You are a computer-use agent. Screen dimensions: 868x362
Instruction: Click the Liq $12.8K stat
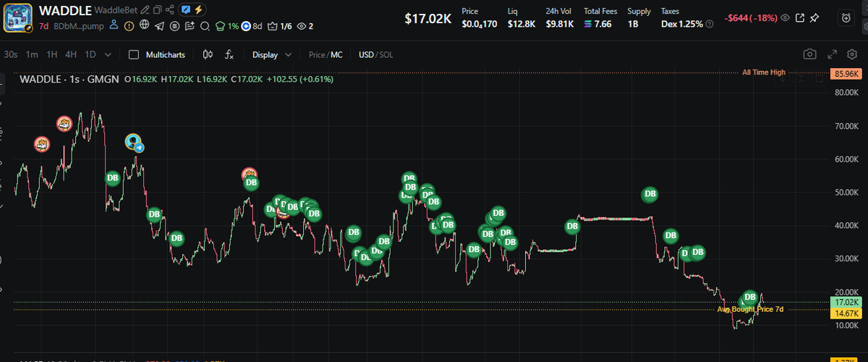[x=521, y=18]
